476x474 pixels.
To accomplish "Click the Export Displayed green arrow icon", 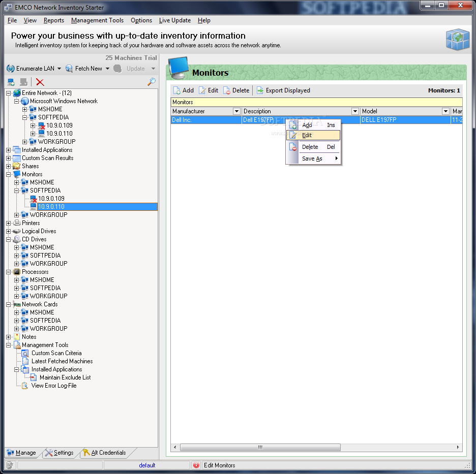I will point(260,90).
